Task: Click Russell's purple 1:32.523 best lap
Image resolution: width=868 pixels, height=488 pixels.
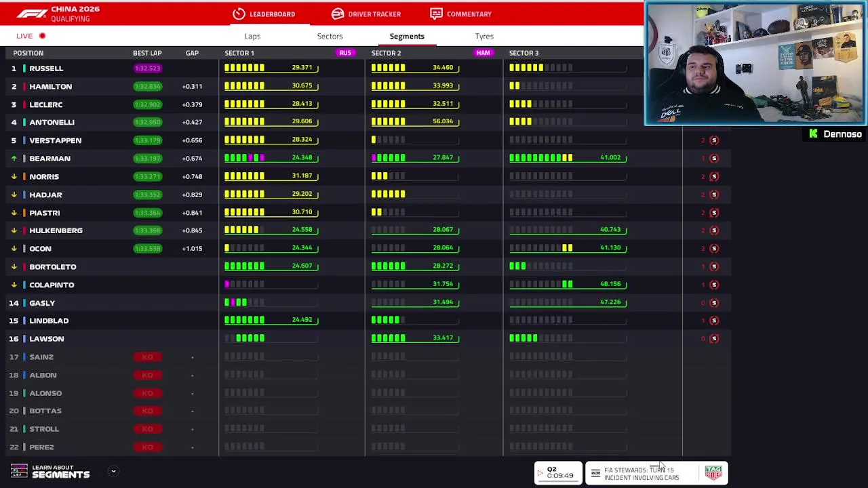Action: (147, 68)
